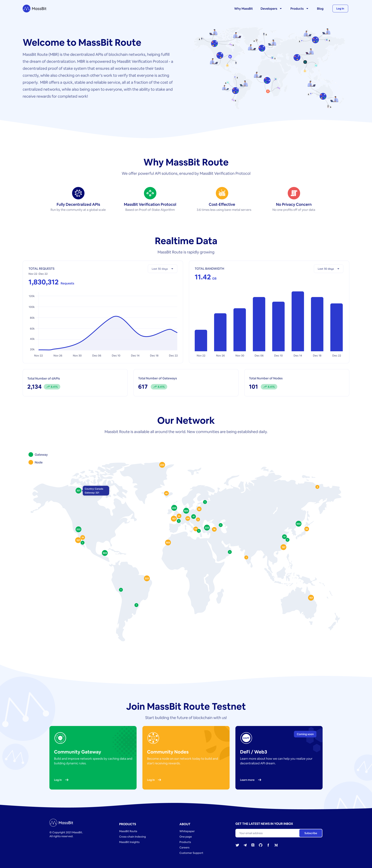Click the dAPIs 8.41% trend badge

pos(52,387)
